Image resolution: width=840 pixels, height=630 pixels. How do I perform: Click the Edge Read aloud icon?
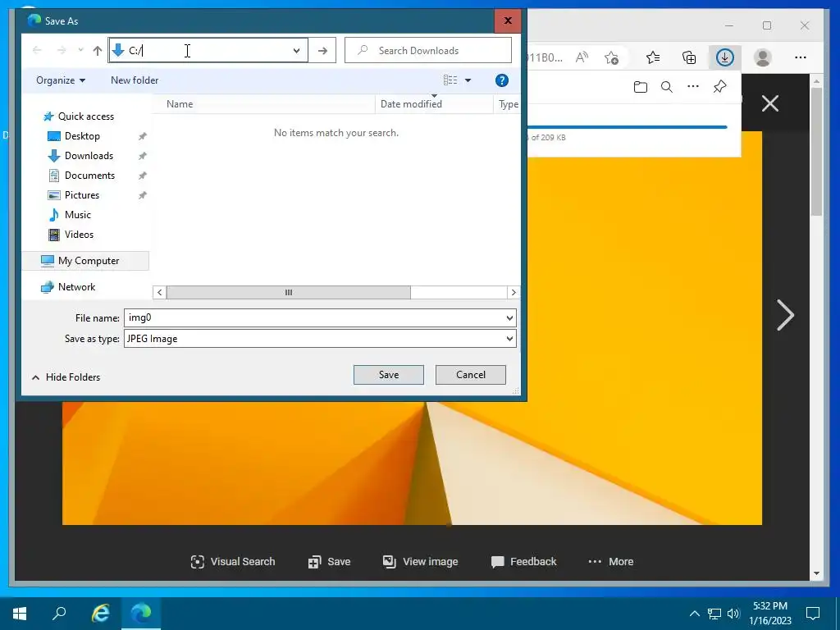pyautogui.click(x=582, y=57)
